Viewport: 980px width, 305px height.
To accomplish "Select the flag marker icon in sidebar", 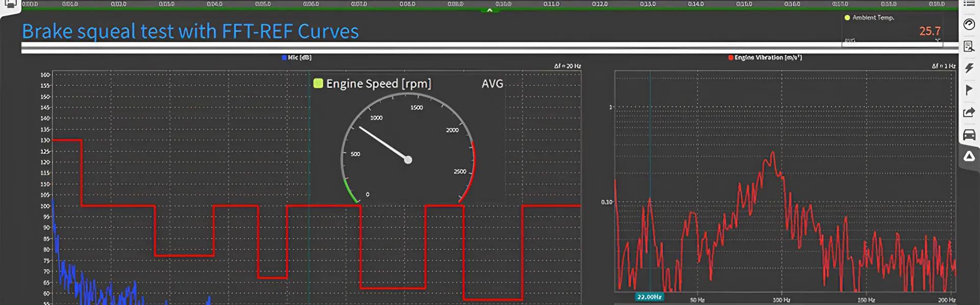I will click(969, 90).
